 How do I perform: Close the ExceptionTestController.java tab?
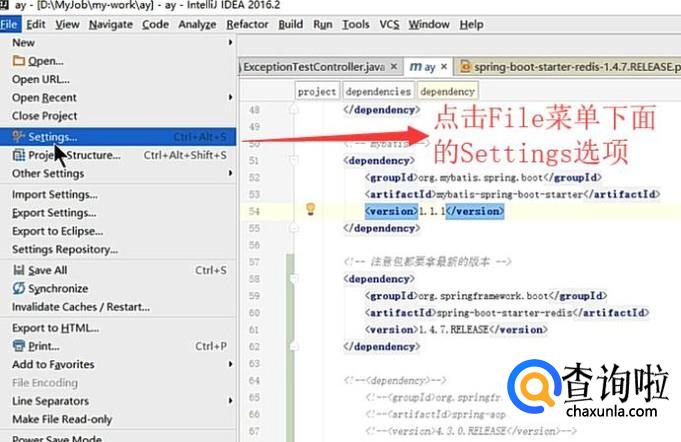pyautogui.click(x=394, y=67)
